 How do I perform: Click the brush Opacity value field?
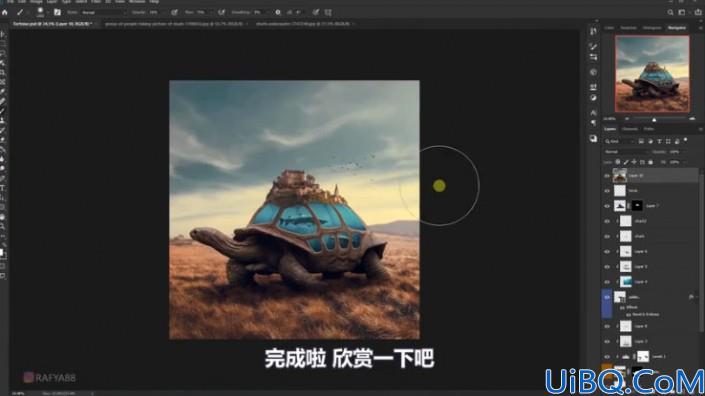pyautogui.click(x=154, y=13)
